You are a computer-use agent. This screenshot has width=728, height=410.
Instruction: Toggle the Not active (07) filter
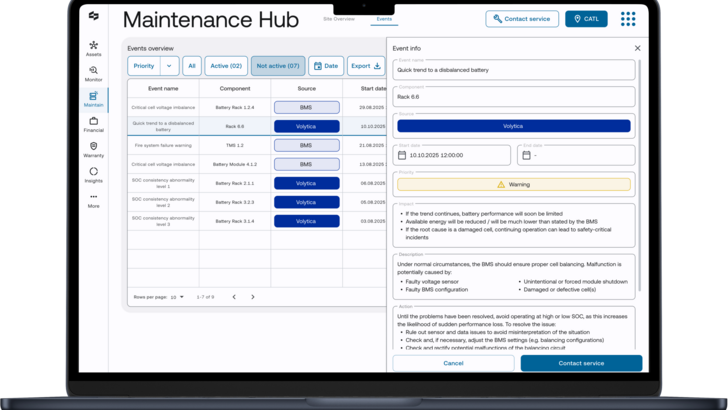coord(278,66)
